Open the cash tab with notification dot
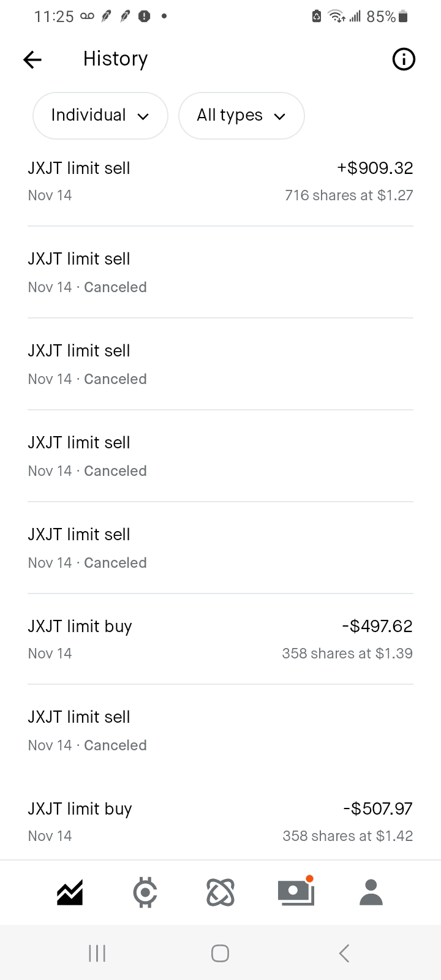The image size is (441, 980). point(296,892)
